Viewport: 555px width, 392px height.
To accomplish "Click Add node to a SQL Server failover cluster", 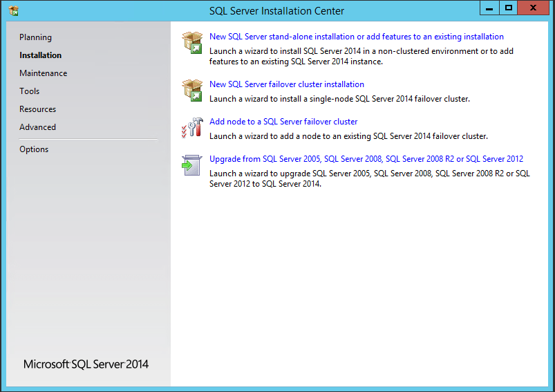I will pyautogui.click(x=283, y=122).
